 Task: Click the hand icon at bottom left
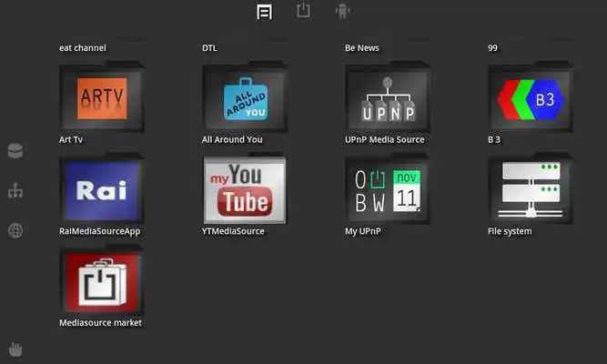(15, 349)
